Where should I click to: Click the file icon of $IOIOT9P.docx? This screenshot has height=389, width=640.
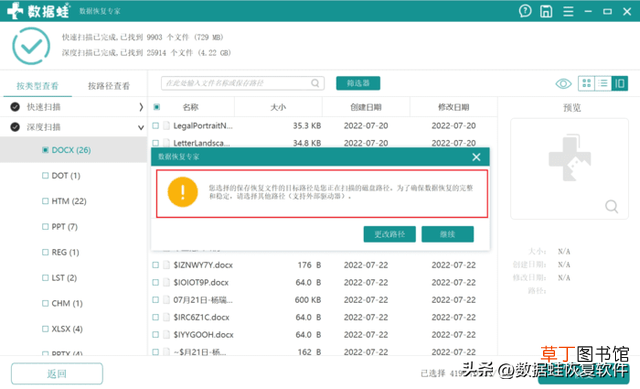[167, 282]
